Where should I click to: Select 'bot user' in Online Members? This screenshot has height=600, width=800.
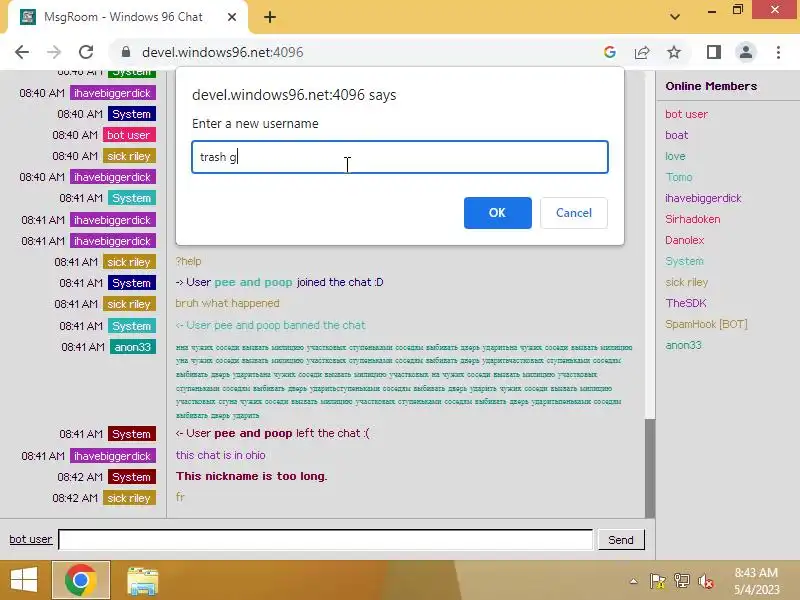(686, 114)
